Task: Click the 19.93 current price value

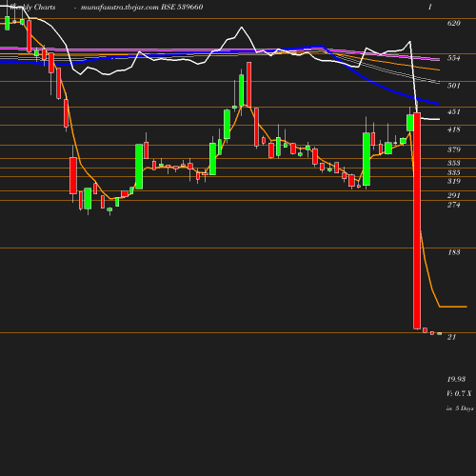Action: click(456, 379)
